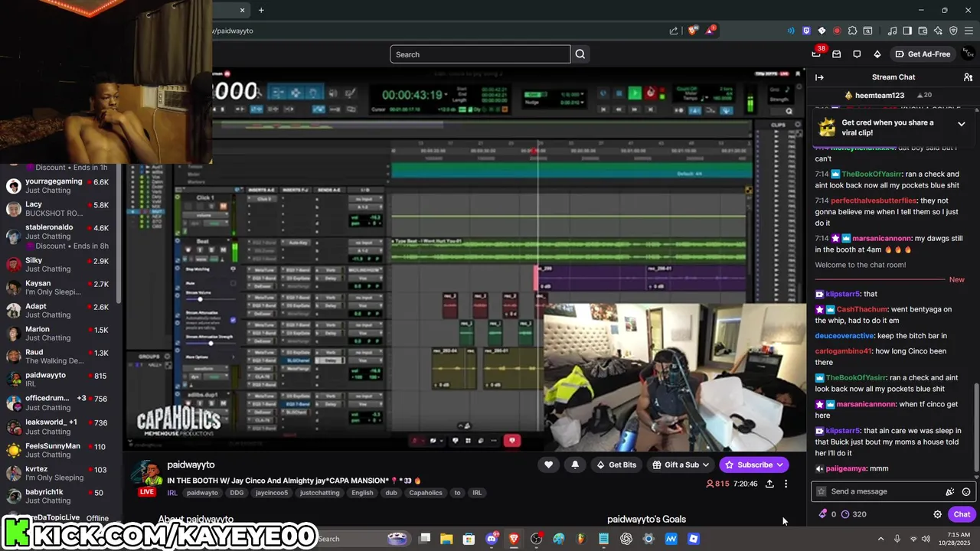980x551 pixels.
Task: Open Twitch notifications inbox with 38 badge
Action: coord(816,54)
